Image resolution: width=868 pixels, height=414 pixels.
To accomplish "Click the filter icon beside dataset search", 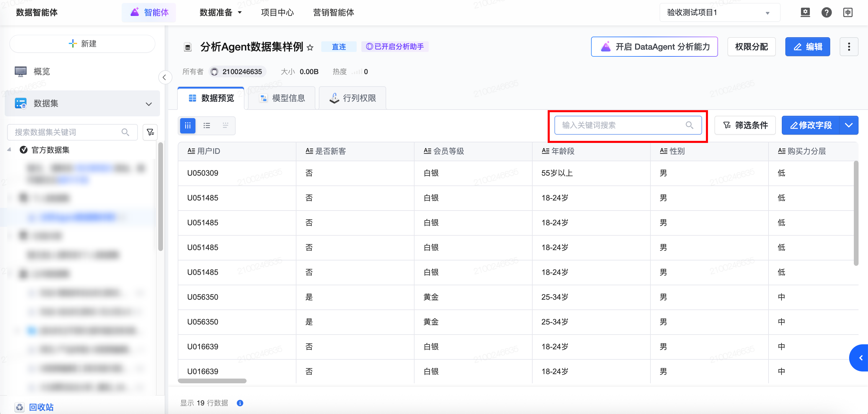I will 150,132.
